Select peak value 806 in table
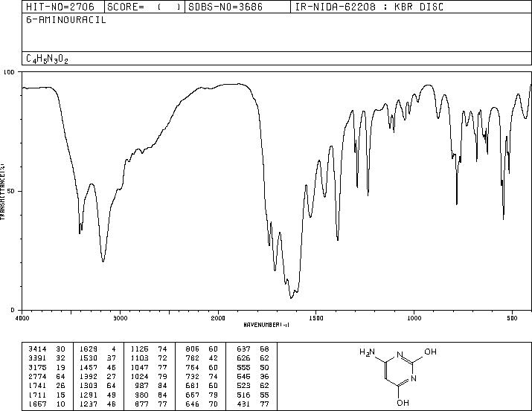Image resolution: width=532 pixels, height=411 pixels. (x=193, y=349)
